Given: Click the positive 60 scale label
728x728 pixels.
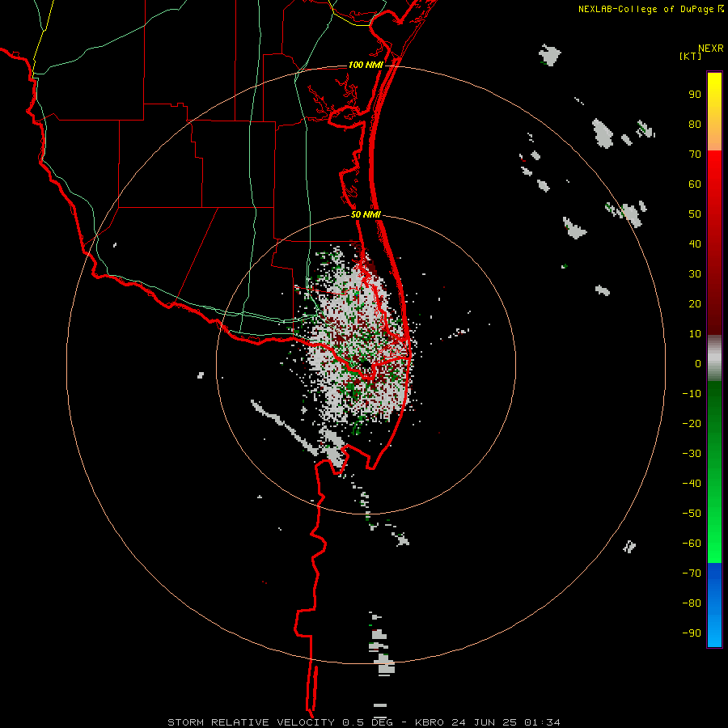Looking at the screenshot, I should (695, 184).
